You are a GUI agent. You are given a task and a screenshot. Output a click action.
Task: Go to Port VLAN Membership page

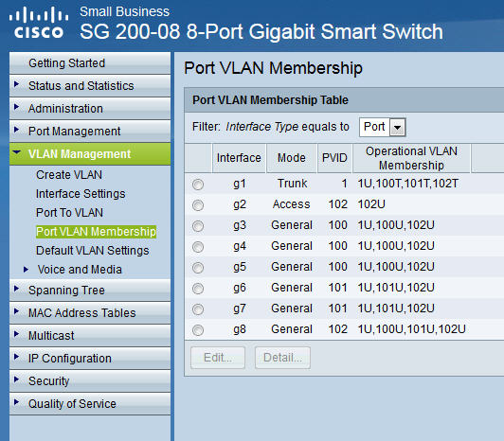96,232
